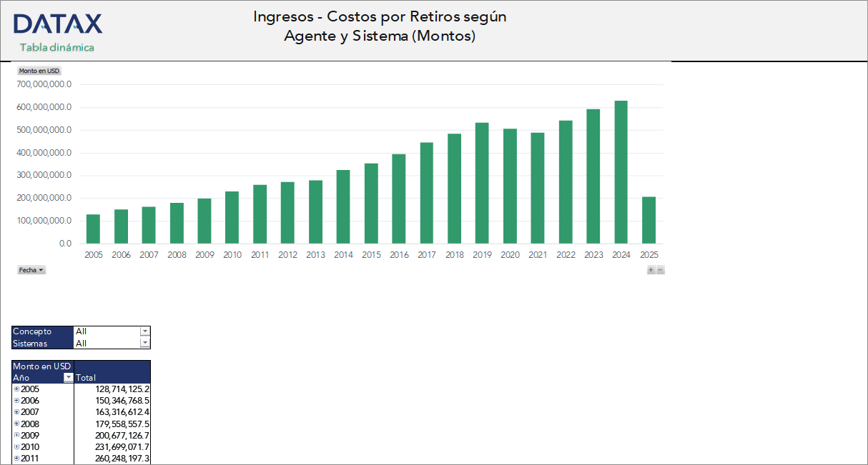Select the 2005 total value cell
The image size is (868, 465).
pyautogui.click(x=122, y=389)
